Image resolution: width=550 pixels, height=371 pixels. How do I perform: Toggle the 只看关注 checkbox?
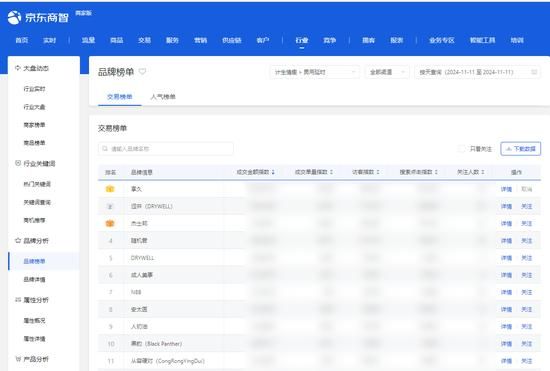[462, 149]
